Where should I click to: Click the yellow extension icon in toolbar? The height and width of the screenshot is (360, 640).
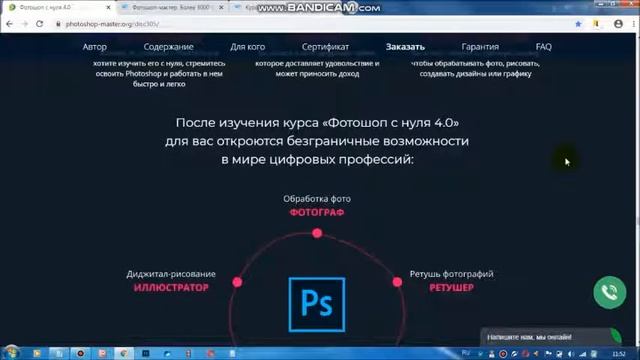(x=596, y=24)
